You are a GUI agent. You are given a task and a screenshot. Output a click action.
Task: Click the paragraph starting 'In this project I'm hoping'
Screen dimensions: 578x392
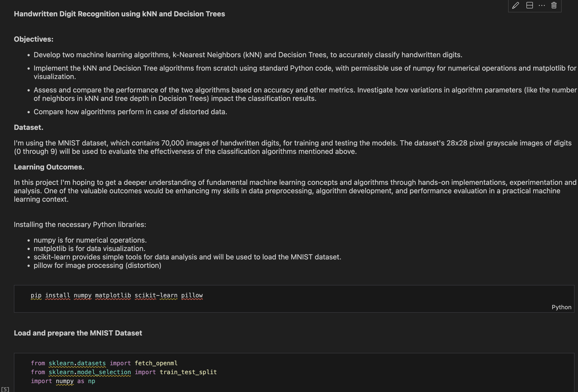(x=295, y=191)
